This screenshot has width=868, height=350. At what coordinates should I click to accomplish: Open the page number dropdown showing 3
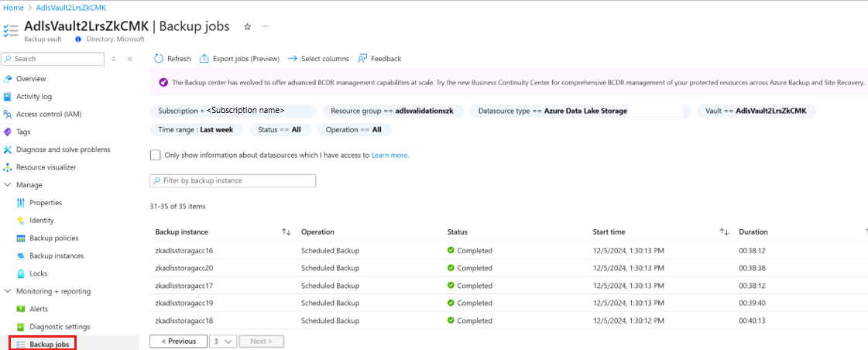click(x=225, y=341)
